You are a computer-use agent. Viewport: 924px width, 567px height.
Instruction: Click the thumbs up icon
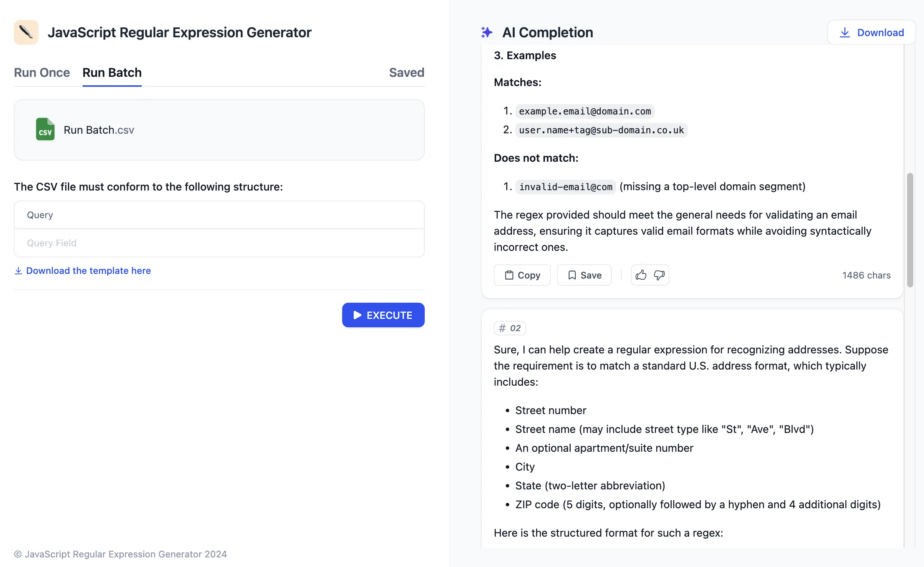(641, 275)
